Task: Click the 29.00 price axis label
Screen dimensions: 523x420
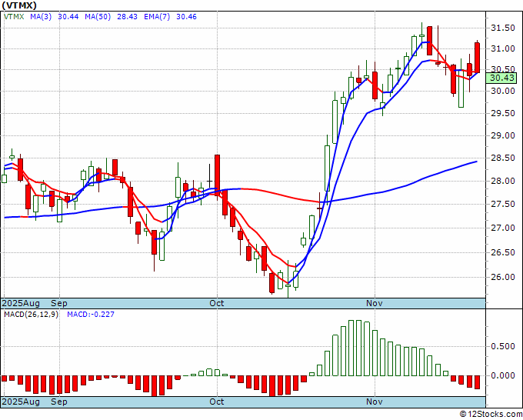Action: [503, 135]
